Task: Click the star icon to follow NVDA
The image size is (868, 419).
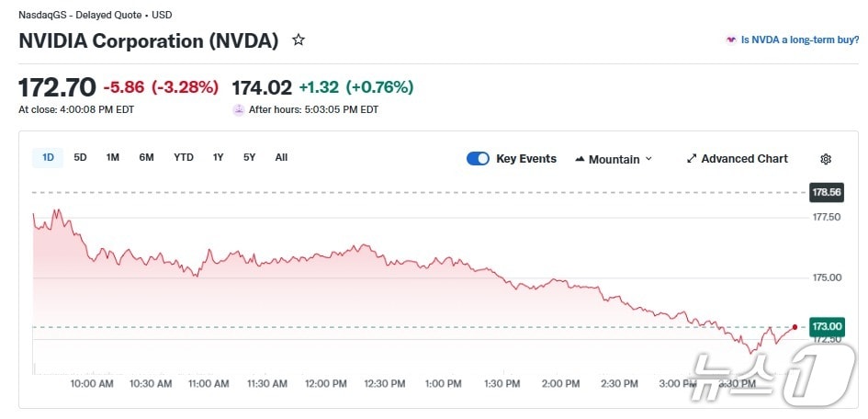Action: click(x=298, y=40)
